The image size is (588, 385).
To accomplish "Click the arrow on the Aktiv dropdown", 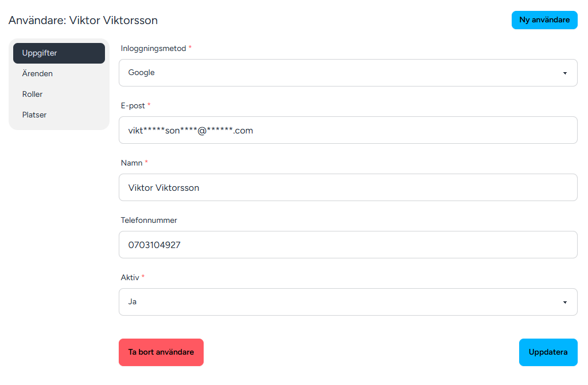I will click(565, 302).
